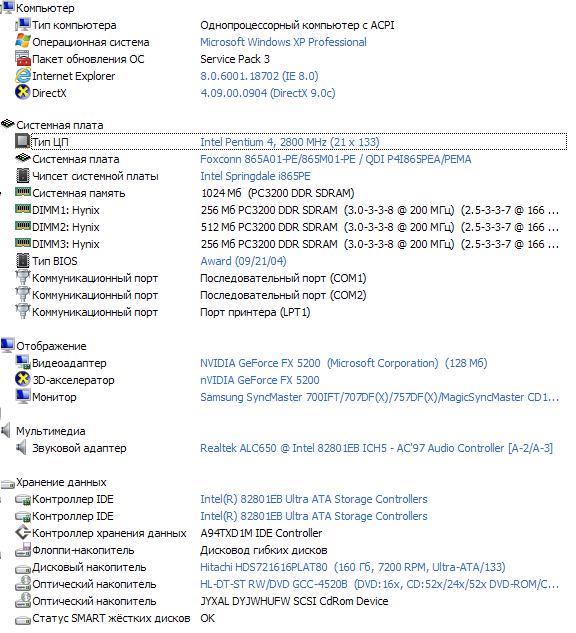Click the Видеоадаптер row icon
The height and width of the screenshot is (633, 576).
tap(23, 362)
